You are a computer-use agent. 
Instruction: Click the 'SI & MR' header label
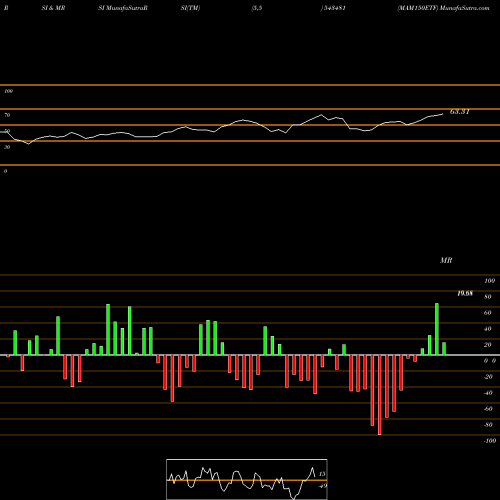point(53,8)
